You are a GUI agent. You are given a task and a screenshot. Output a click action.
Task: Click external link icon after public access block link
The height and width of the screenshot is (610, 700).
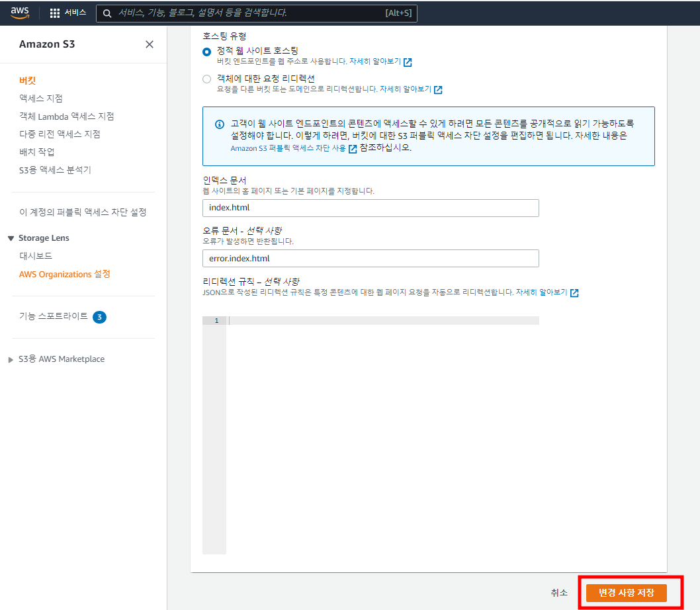[353, 149]
